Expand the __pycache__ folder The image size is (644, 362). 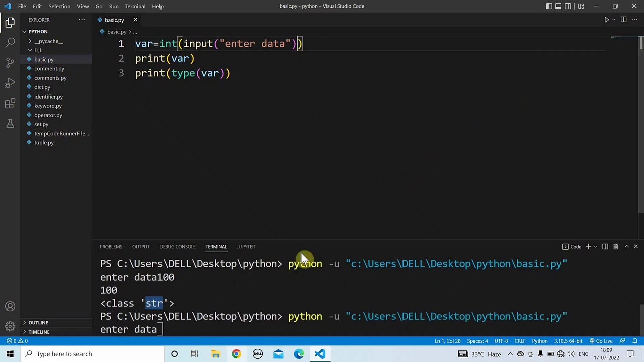point(48,41)
